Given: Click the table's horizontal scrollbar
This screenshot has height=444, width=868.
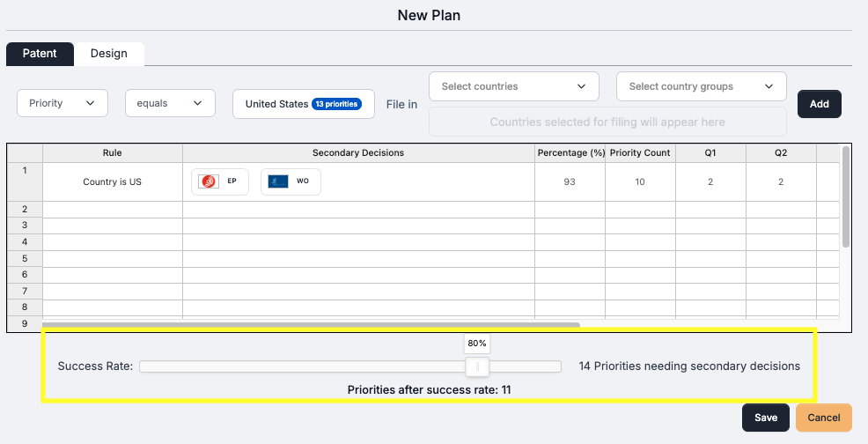Looking at the screenshot, I should (311, 325).
